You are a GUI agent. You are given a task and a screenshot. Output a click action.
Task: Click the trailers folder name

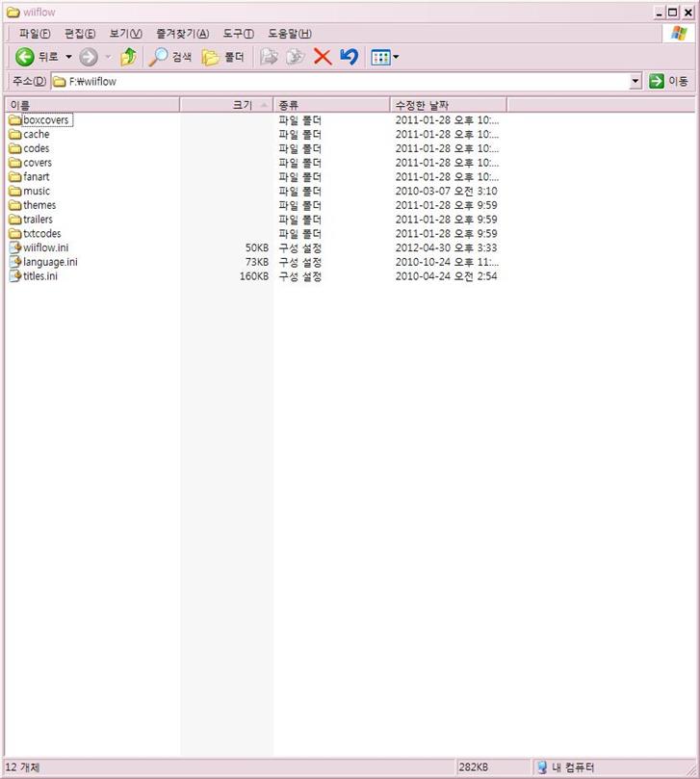point(38,220)
